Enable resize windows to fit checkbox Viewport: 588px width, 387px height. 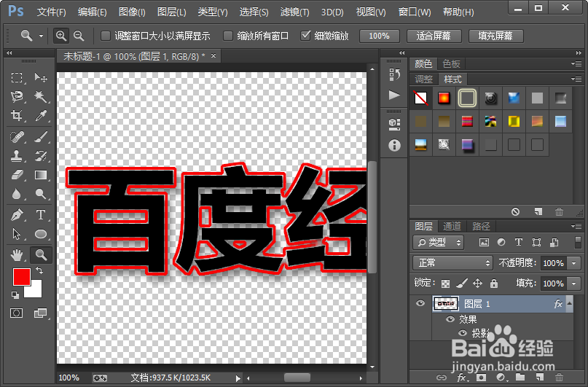(x=106, y=36)
